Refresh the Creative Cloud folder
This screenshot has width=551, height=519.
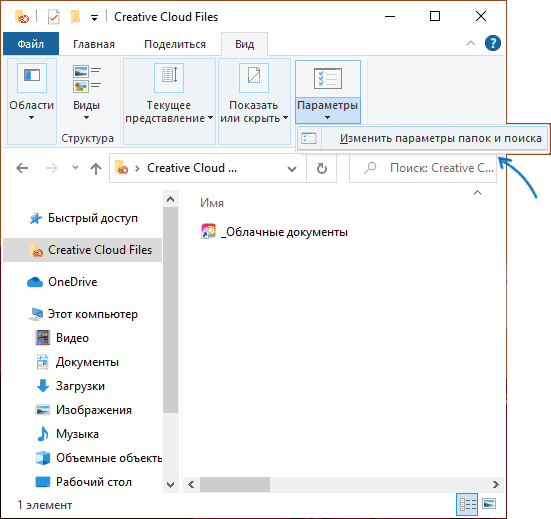[x=322, y=168]
